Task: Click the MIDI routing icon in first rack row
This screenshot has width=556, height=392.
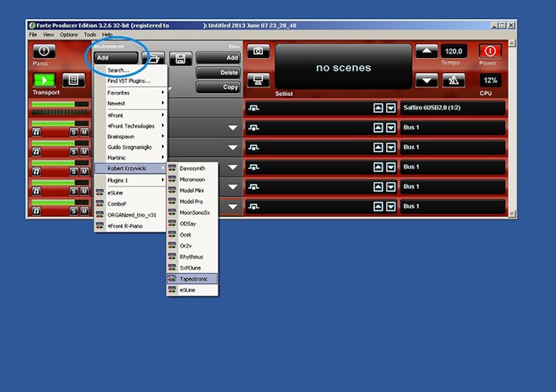Action: pyautogui.click(x=255, y=108)
